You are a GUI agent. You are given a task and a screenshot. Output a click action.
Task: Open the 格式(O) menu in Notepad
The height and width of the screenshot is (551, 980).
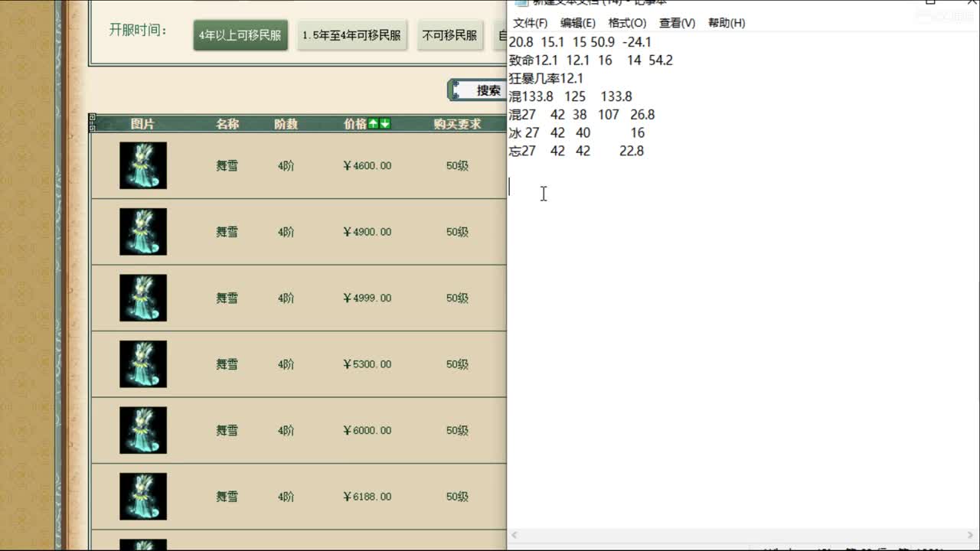(627, 23)
